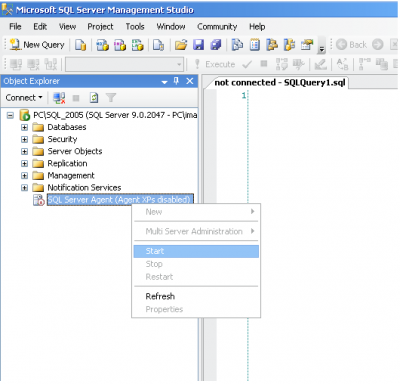The height and width of the screenshot is (384, 400).
Task: Click the Open File folder icon
Action: pyautogui.click(x=181, y=45)
